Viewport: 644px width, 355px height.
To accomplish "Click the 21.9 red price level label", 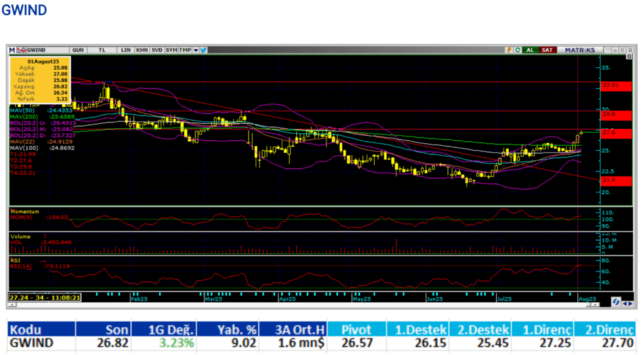I will click(x=616, y=180).
